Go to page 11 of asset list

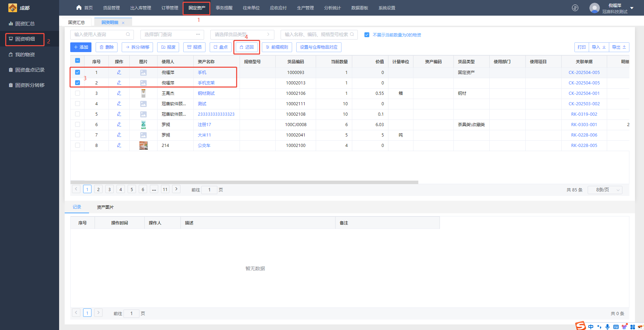coord(165,189)
